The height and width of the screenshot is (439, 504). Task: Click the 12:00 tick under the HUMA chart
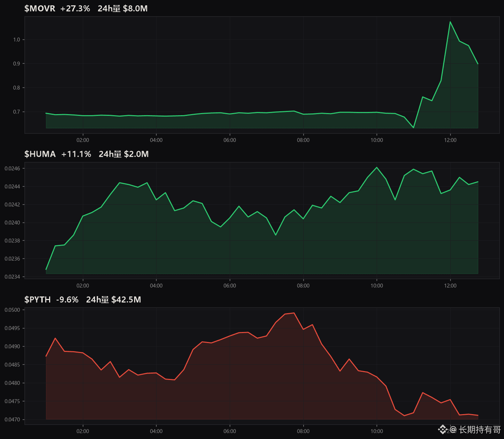tap(450, 286)
